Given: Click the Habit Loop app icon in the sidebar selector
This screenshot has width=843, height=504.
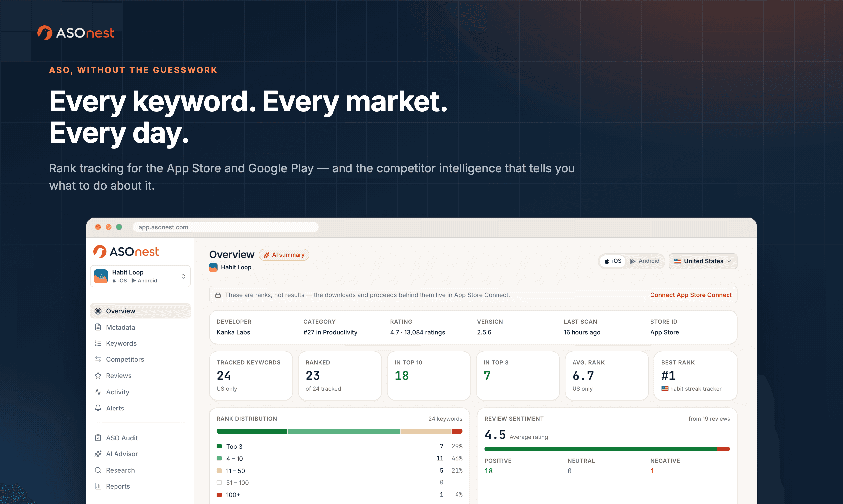Looking at the screenshot, I should [x=101, y=276].
